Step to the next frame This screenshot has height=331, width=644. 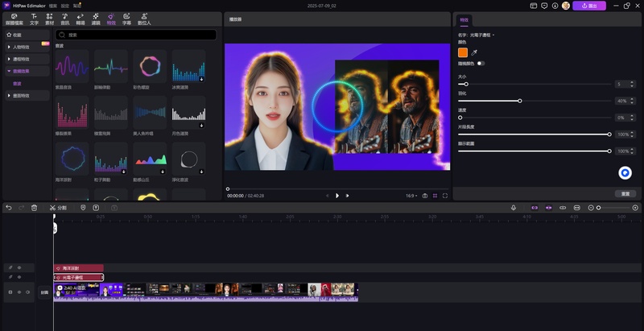(347, 196)
